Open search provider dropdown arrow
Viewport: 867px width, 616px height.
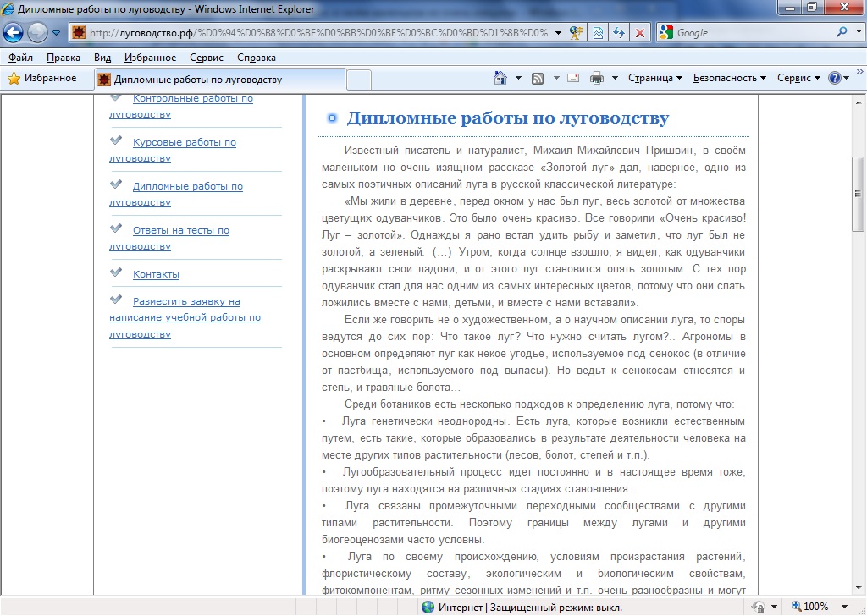[859, 32]
